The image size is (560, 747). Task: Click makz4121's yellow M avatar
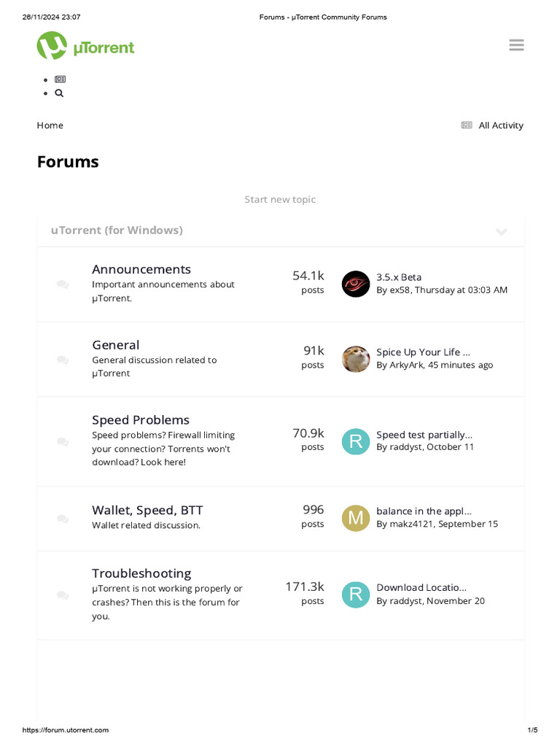(356, 518)
